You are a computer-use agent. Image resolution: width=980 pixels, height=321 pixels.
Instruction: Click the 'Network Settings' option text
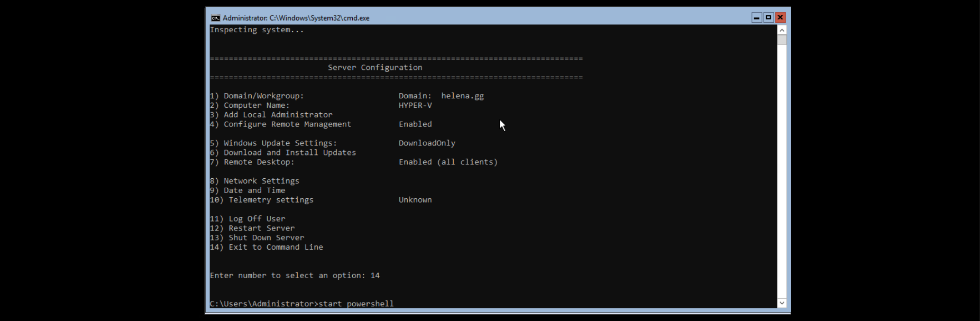coord(261,181)
